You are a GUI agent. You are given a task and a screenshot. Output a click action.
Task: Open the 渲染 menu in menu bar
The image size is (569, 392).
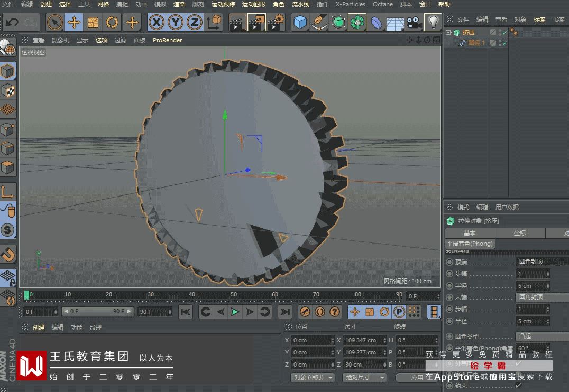(x=179, y=4)
